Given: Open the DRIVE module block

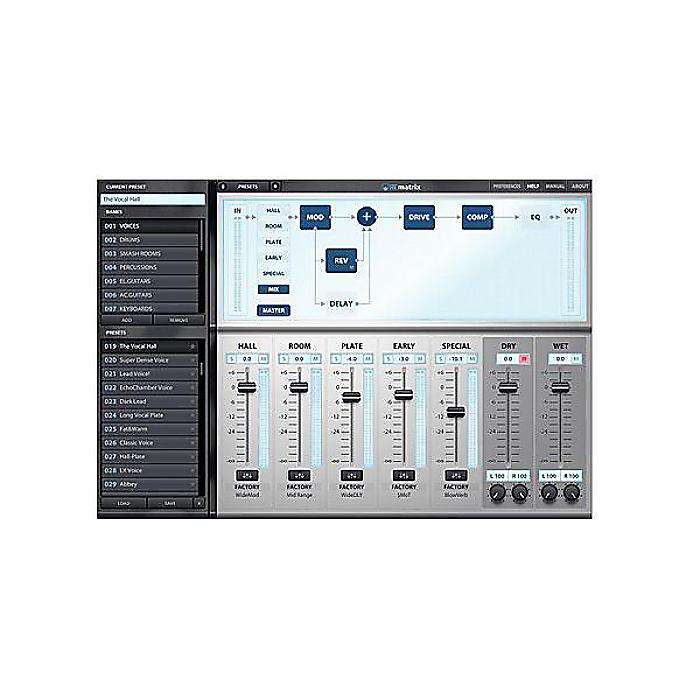Looking at the screenshot, I should tap(419, 217).
